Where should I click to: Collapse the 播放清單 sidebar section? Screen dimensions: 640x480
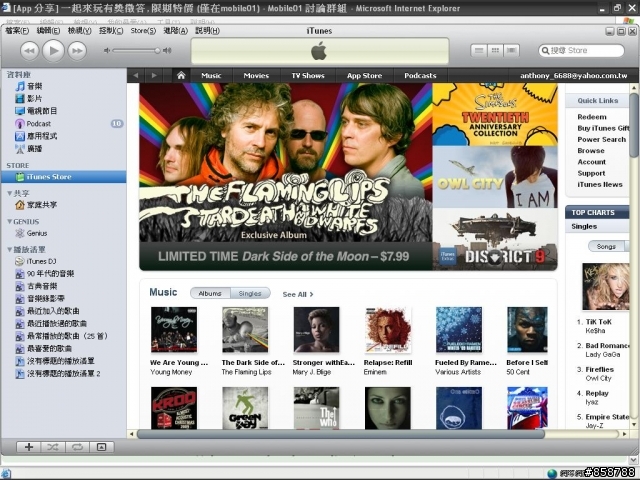point(9,249)
